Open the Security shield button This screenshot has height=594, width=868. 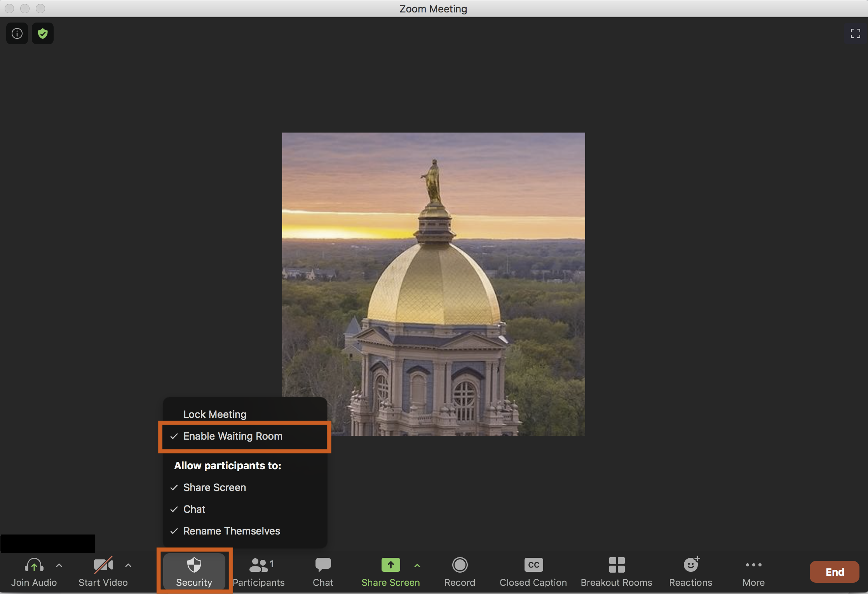194,571
